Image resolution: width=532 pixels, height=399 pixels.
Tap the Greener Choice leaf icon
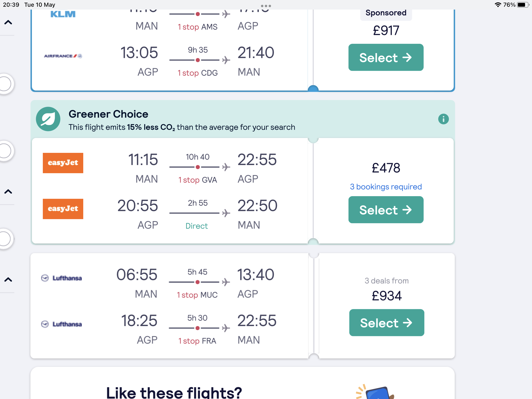[48, 119]
